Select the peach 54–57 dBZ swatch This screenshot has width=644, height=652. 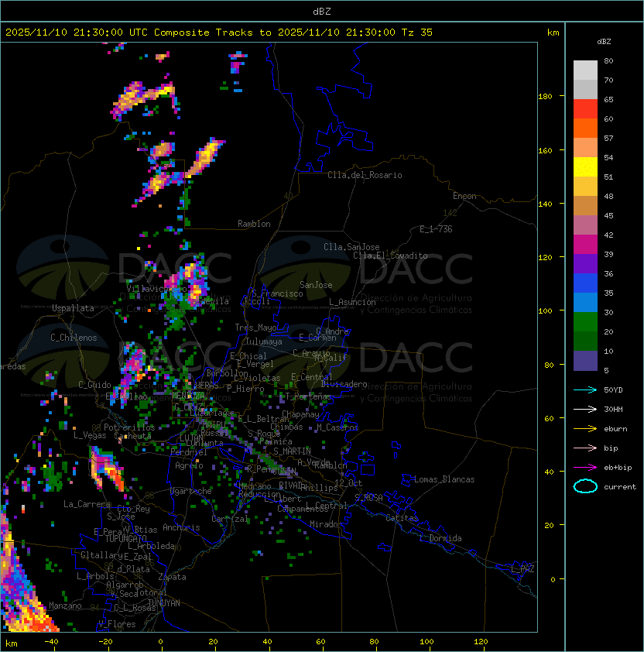(x=585, y=148)
